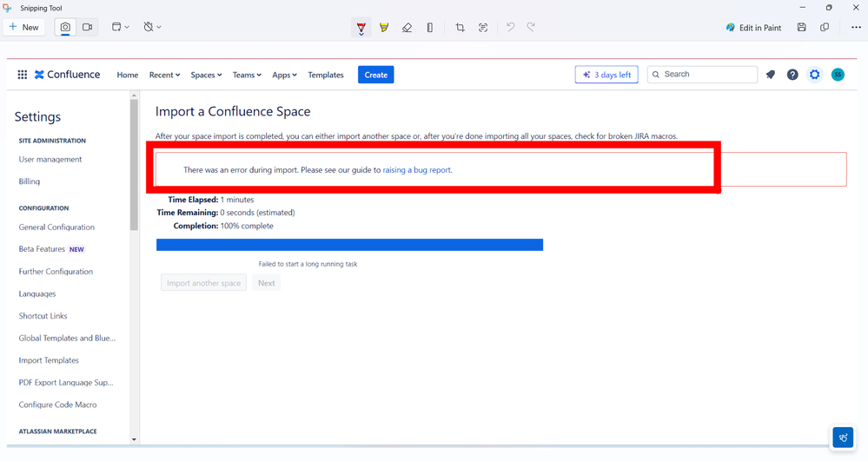The image size is (868, 461).
Task: Click inside the Confluence Search field
Action: [x=702, y=74]
